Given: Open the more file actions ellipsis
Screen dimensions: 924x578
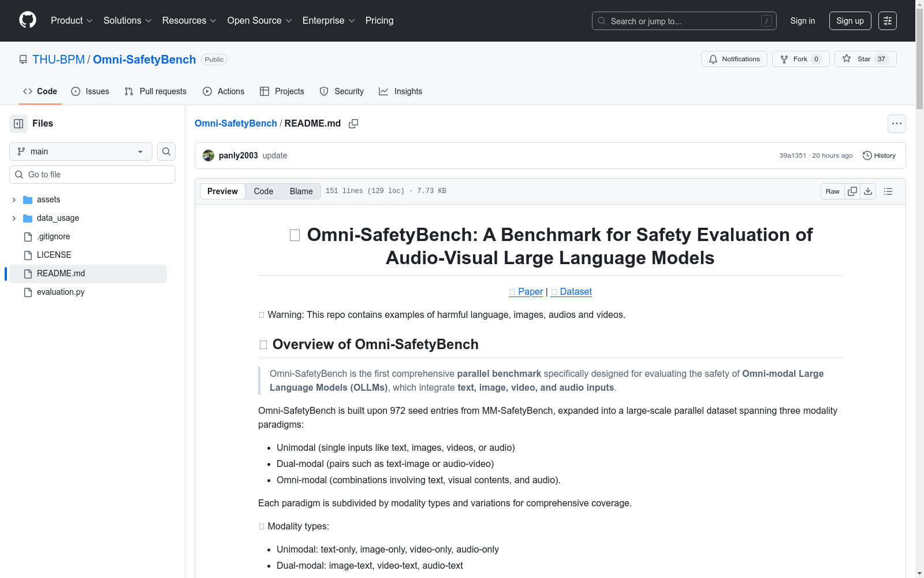Looking at the screenshot, I should click(896, 124).
